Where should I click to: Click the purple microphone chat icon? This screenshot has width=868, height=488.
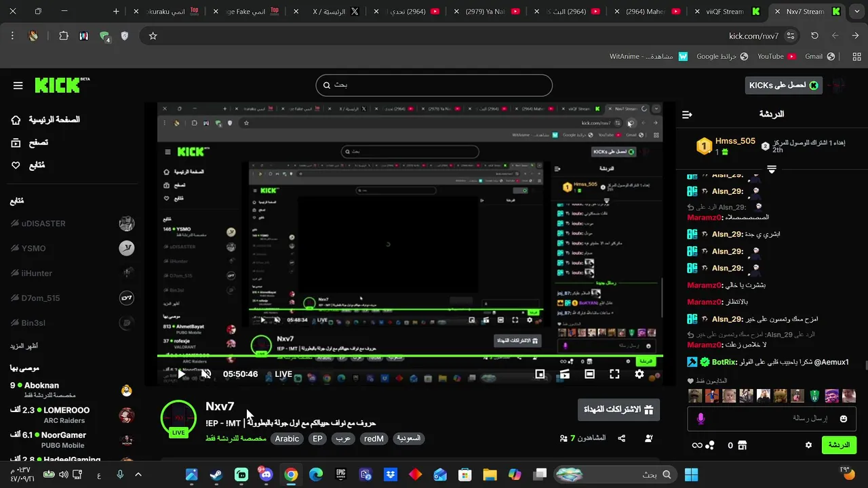[701, 419]
